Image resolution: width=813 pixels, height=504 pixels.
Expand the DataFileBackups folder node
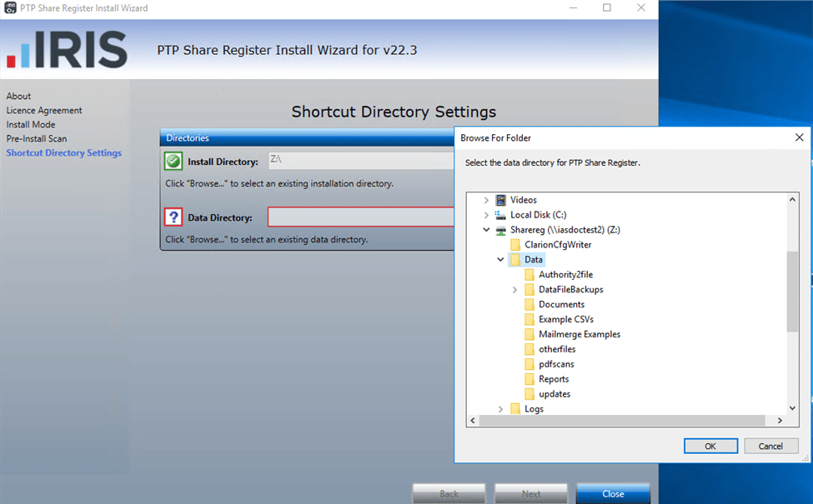(x=514, y=290)
